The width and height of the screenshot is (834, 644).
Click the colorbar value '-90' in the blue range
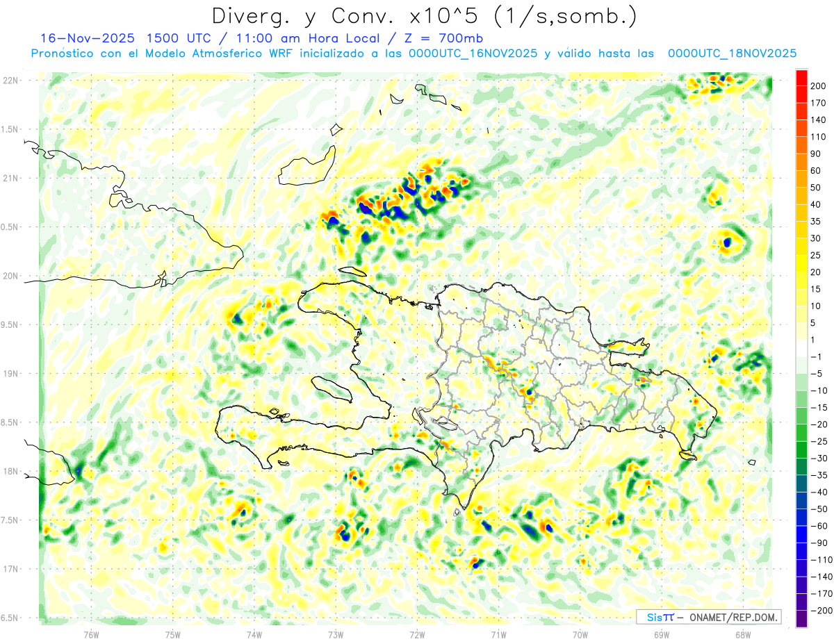(819, 543)
